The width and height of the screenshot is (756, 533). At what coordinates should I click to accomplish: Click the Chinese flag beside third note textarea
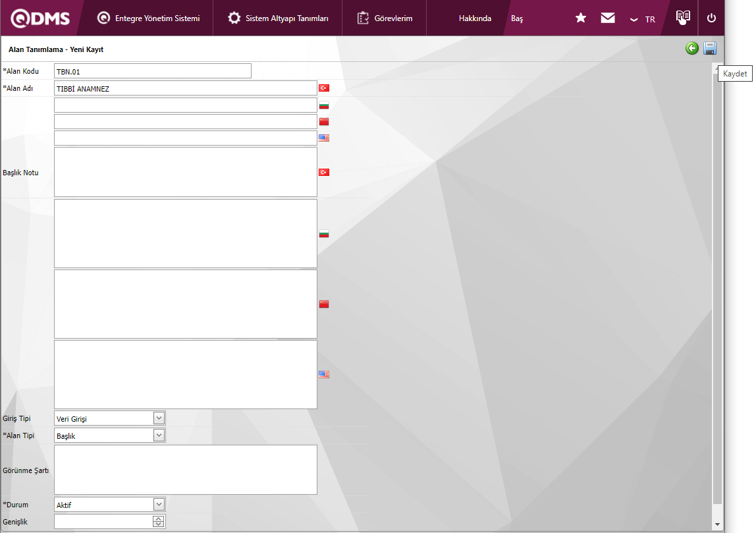(x=324, y=304)
